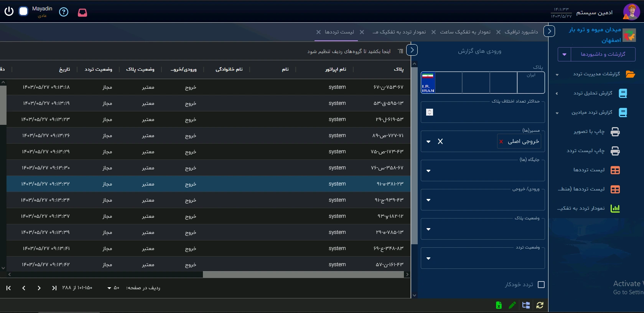This screenshot has width=644, height=313.
Task: Remove the خروجی اصلی route tag
Action: 501,142
